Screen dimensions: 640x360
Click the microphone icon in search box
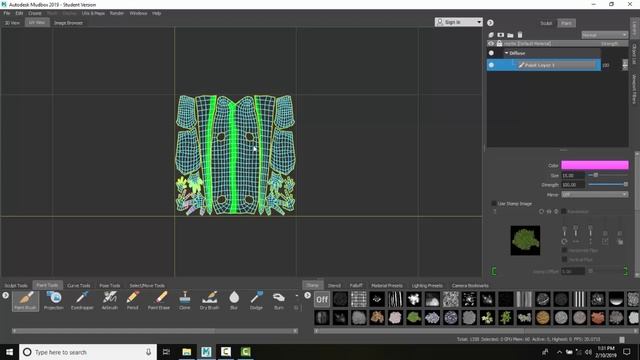click(x=148, y=352)
